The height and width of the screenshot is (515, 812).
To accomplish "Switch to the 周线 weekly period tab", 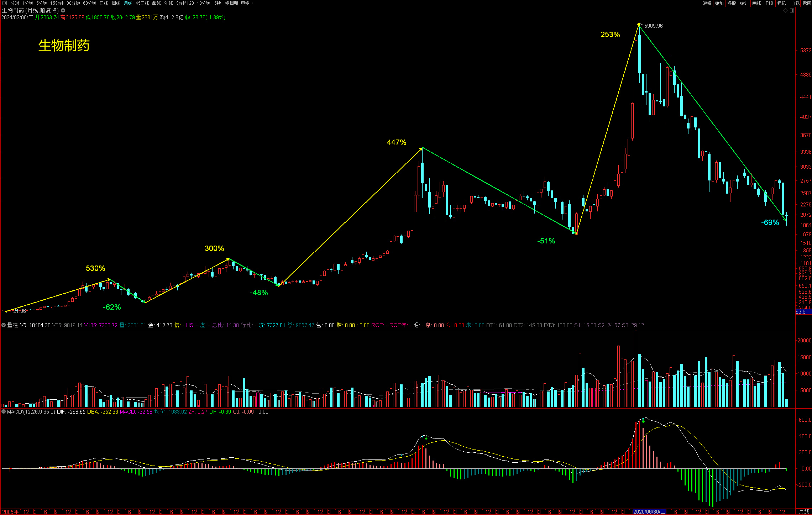I will point(116,3).
